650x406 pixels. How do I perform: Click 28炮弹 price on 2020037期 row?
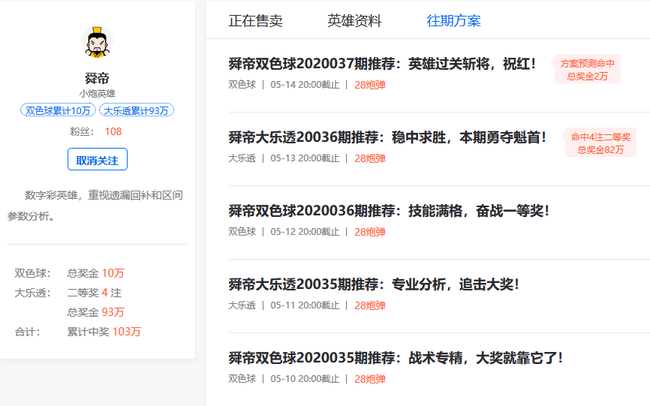click(370, 85)
